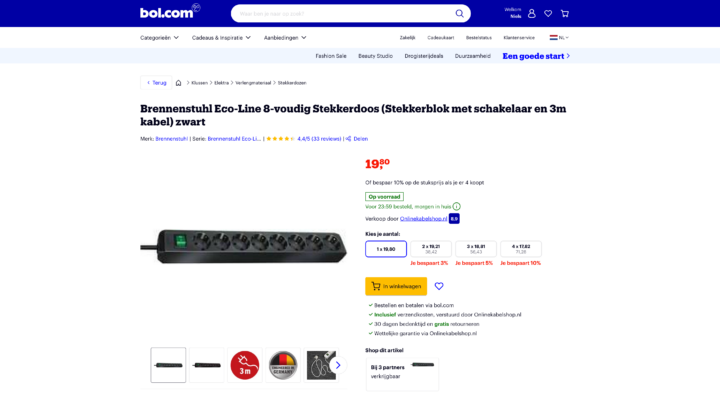Select quantity option 2 x 19,21
Viewport: 720px width, 400px height.
tap(431, 249)
